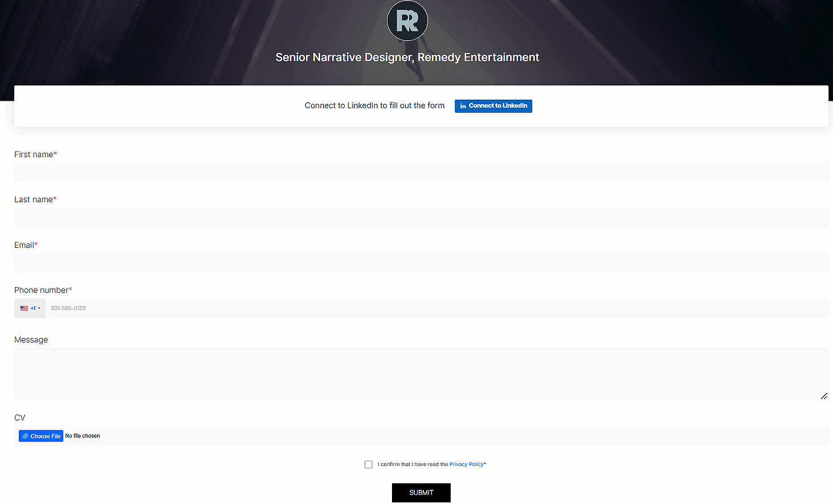Submit the application with the SUBMIT button
Viewport: 833px width, 504px height.
421,493
